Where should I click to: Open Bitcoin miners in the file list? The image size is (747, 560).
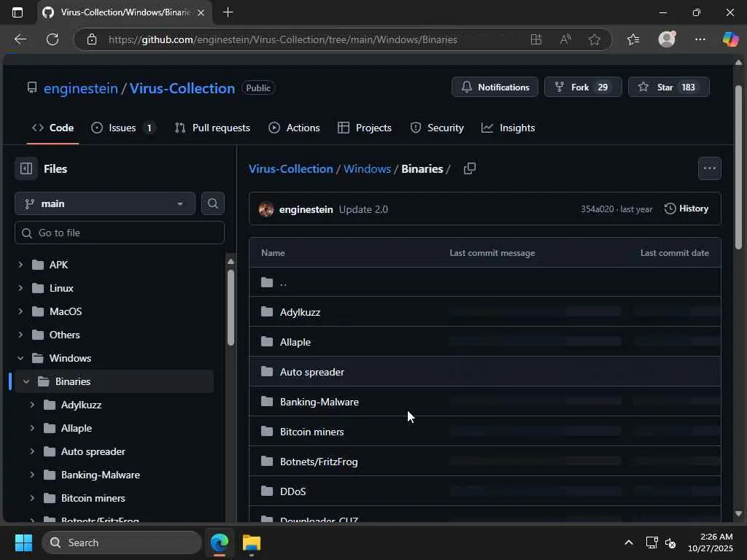pos(312,432)
